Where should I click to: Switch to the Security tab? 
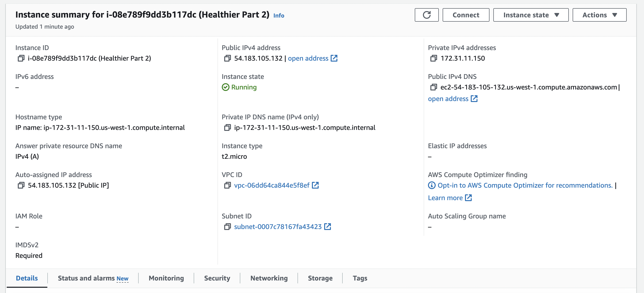pyautogui.click(x=217, y=278)
